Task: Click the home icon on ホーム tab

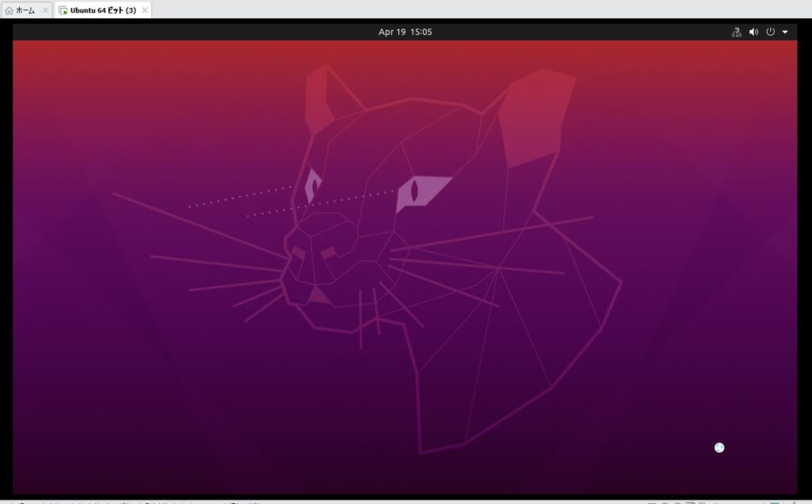Action: [x=9, y=10]
